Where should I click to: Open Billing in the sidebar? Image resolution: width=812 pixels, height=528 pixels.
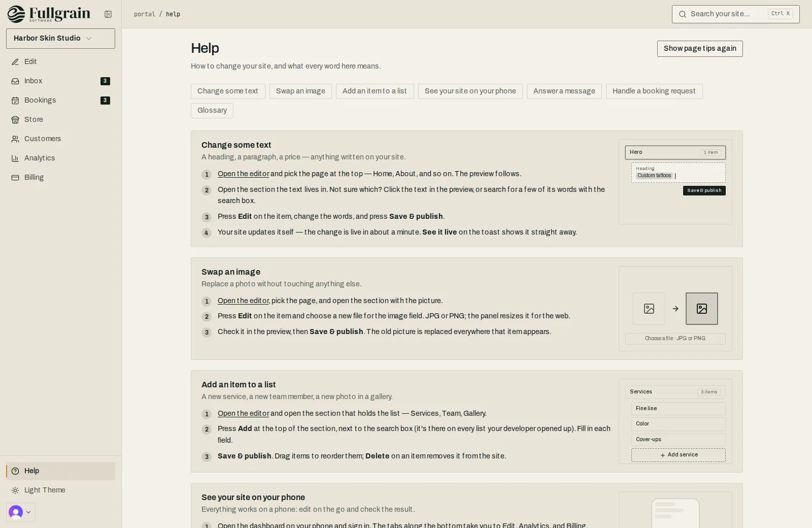[60, 178]
